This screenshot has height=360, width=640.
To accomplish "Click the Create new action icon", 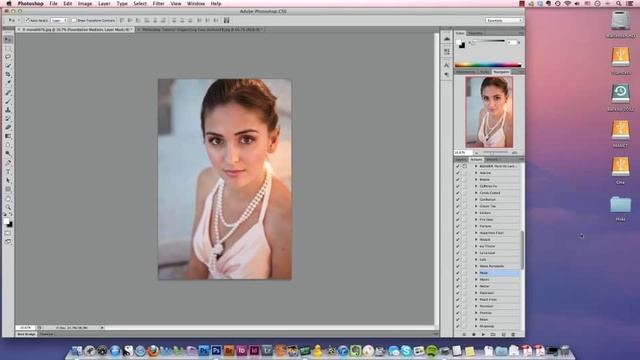I will [x=503, y=334].
